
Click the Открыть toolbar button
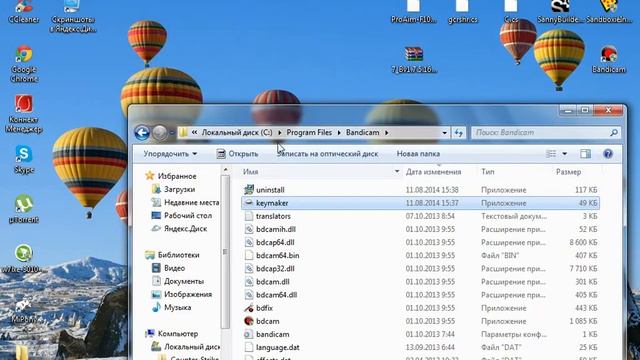[237, 154]
